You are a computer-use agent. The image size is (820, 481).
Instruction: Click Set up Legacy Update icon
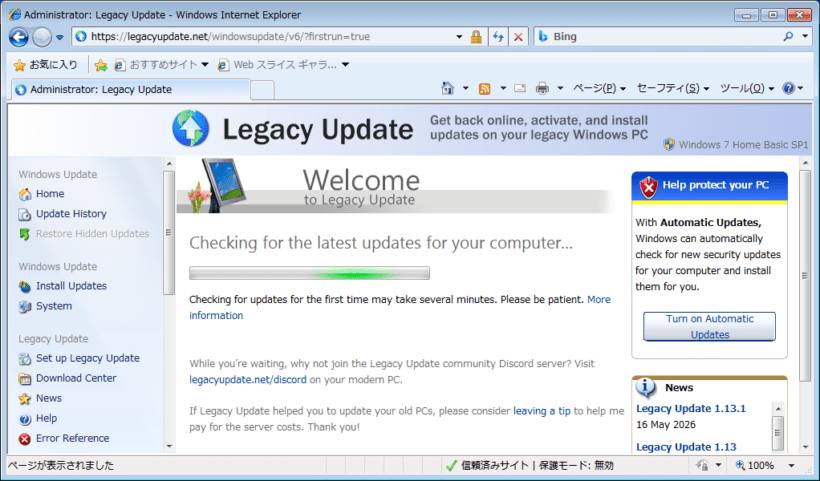coord(25,359)
